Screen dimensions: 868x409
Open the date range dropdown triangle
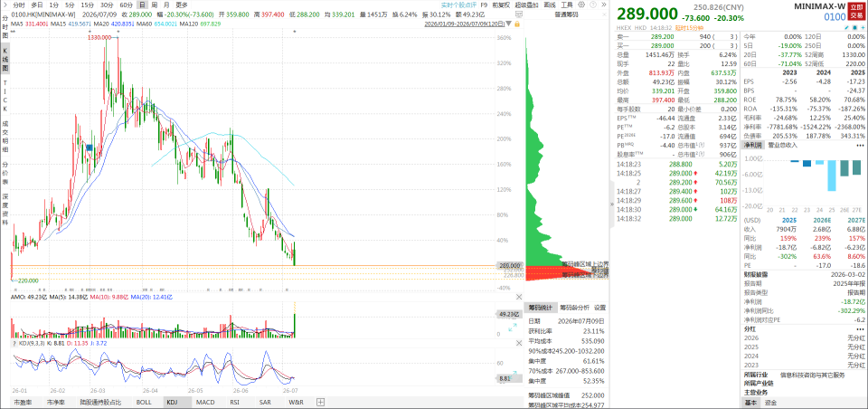509,24
